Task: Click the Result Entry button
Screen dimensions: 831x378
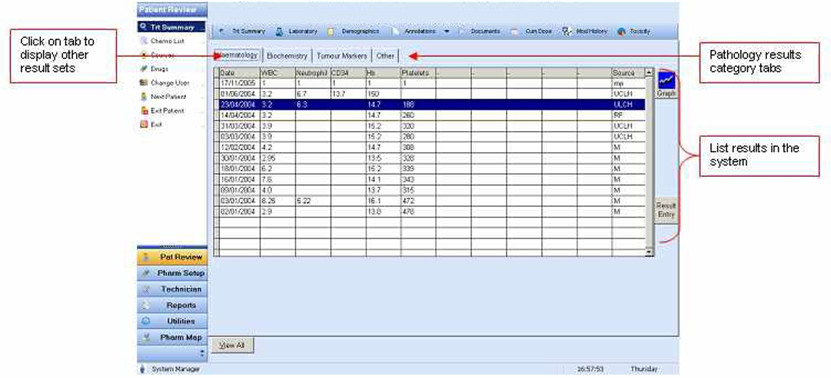Action: [x=666, y=210]
